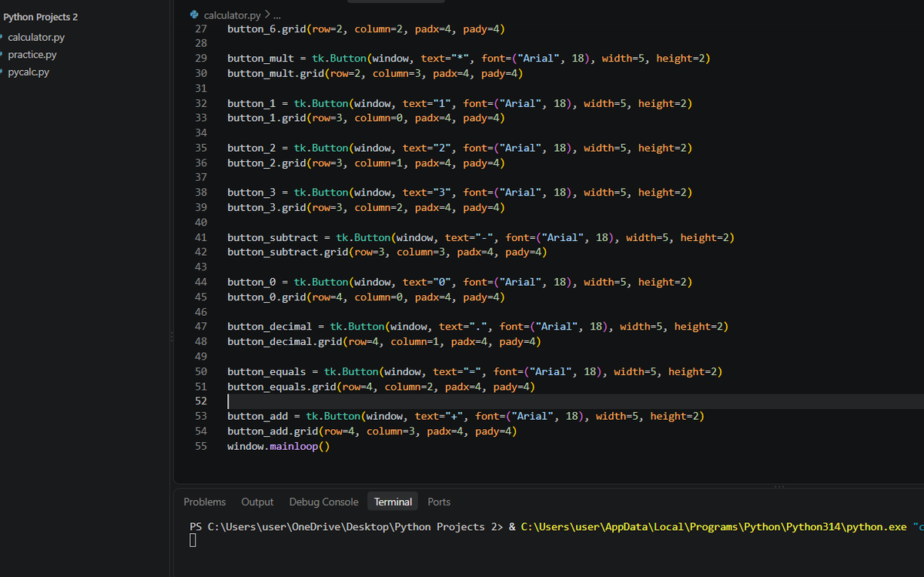Click button_3.grid on line 39
The height and width of the screenshot is (577, 924).
pyautogui.click(x=266, y=207)
